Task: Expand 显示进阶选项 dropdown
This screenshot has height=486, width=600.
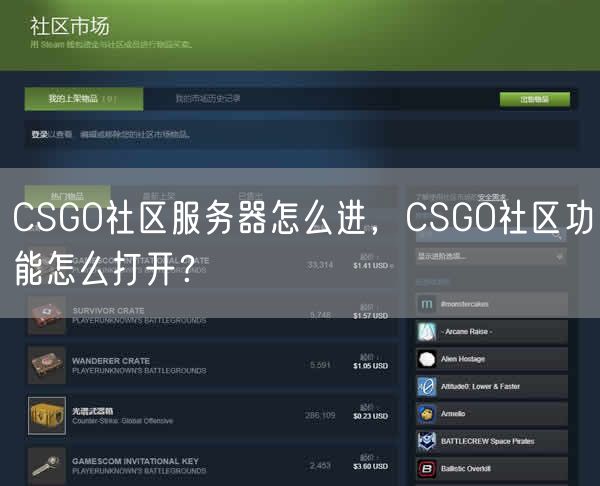Action: coord(491,256)
